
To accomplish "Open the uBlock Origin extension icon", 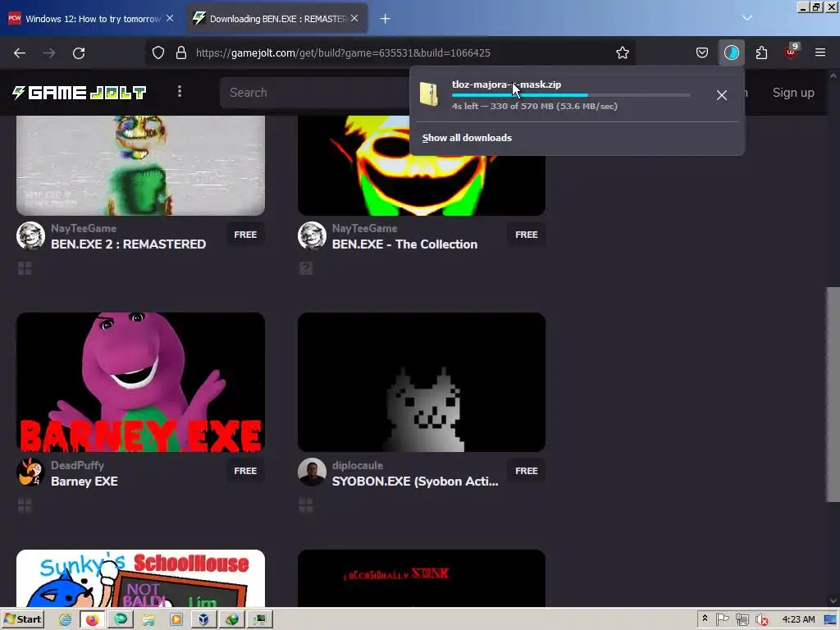I will [x=792, y=52].
